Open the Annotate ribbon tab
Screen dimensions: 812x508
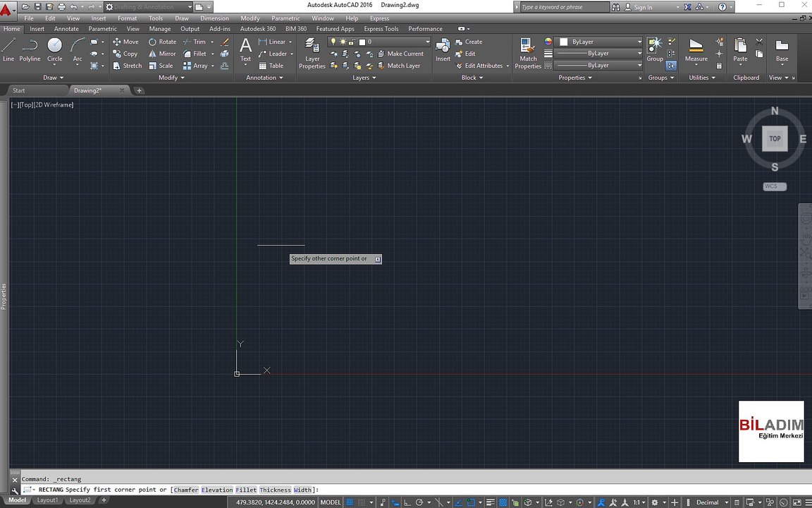coord(66,29)
